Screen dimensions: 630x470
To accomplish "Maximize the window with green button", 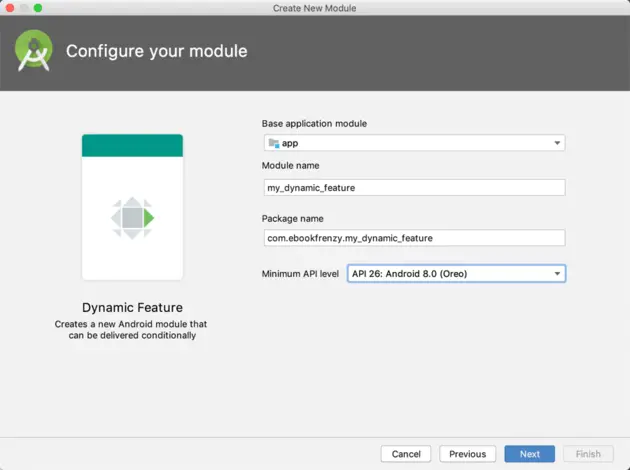I will 38,8.
